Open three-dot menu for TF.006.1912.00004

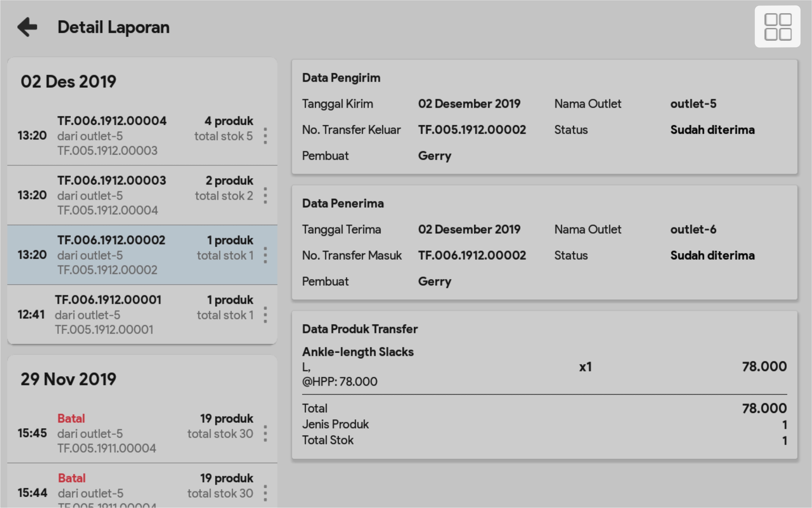[x=265, y=136]
